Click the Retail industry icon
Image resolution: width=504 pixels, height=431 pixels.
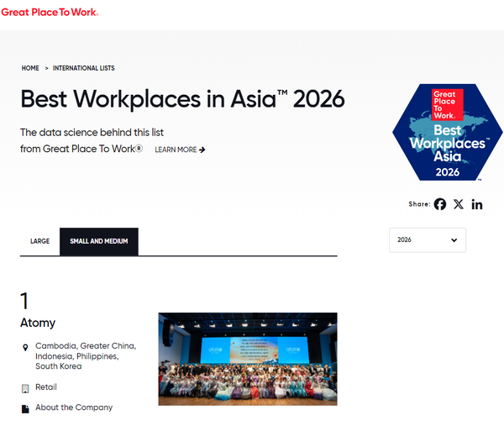pos(25,389)
